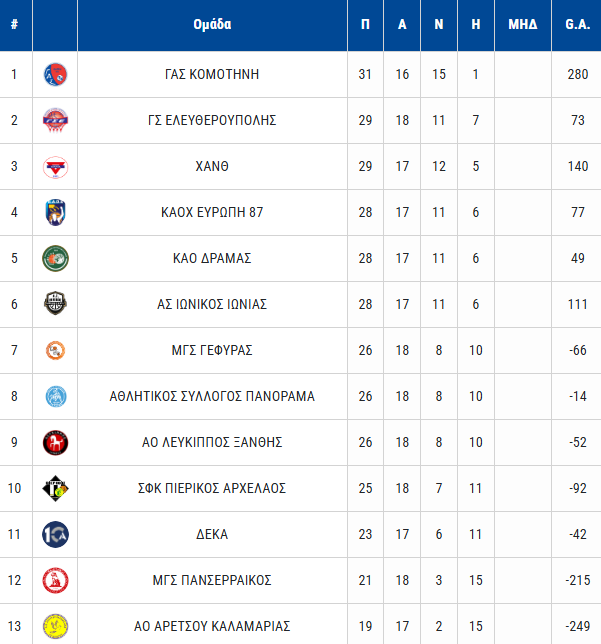Sort by the ΜΗΔ column header
The image size is (601, 644).
point(522,25)
